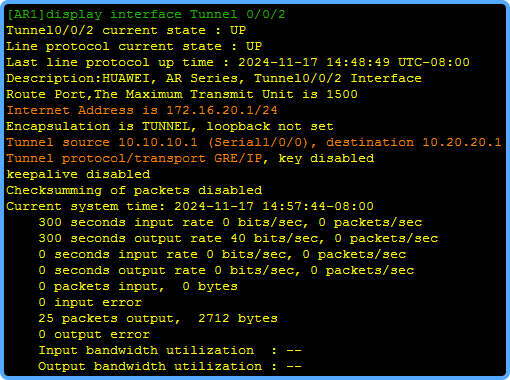Click the 0 packets input line
Viewport: 510px width, 380px height.
click(138, 286)
